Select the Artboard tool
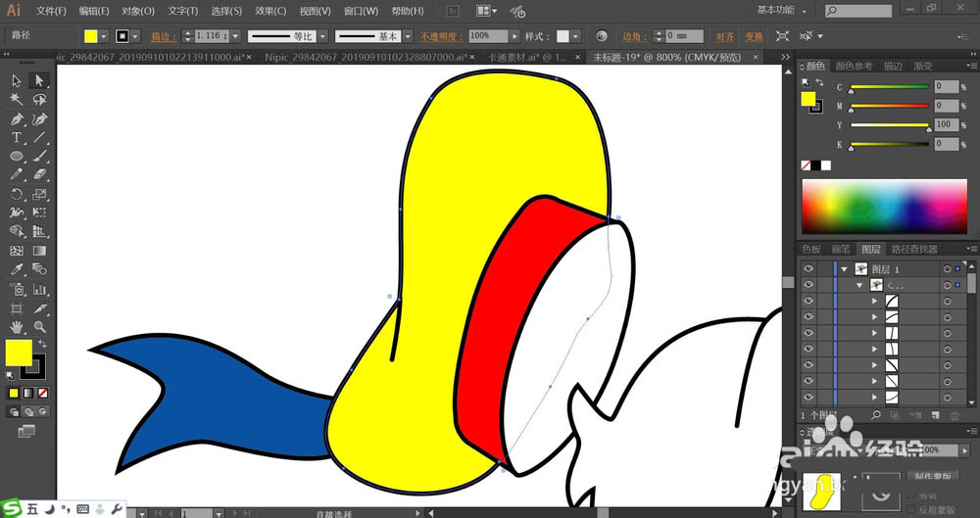The width and height of the screenshot is (980, 518). tap(17, 308)
